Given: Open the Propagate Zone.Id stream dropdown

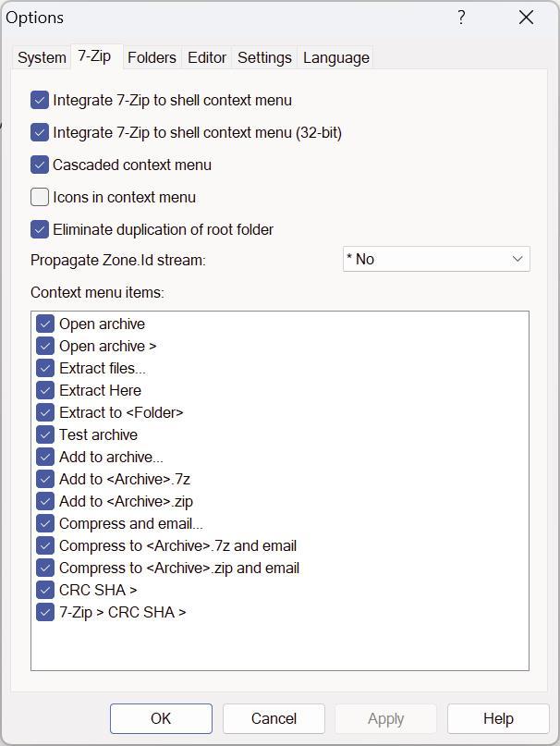Looking at the screenshot, I should click(436, 259).
